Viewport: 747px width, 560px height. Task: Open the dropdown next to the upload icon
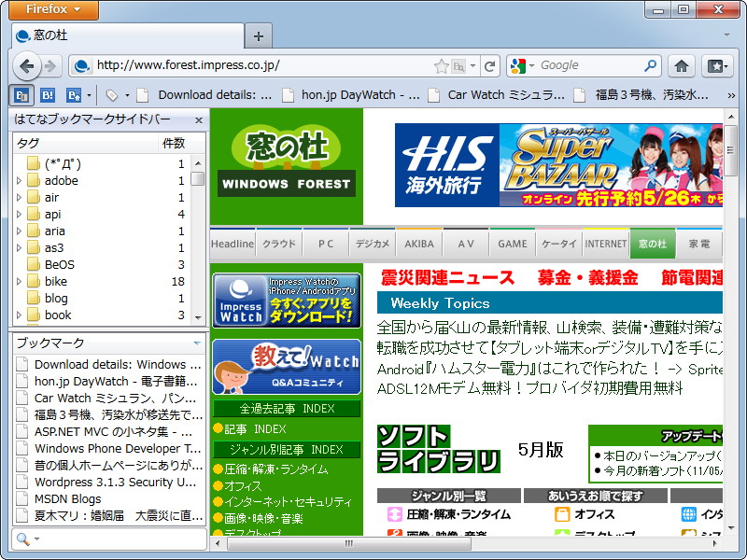click(x=88, y=95)
